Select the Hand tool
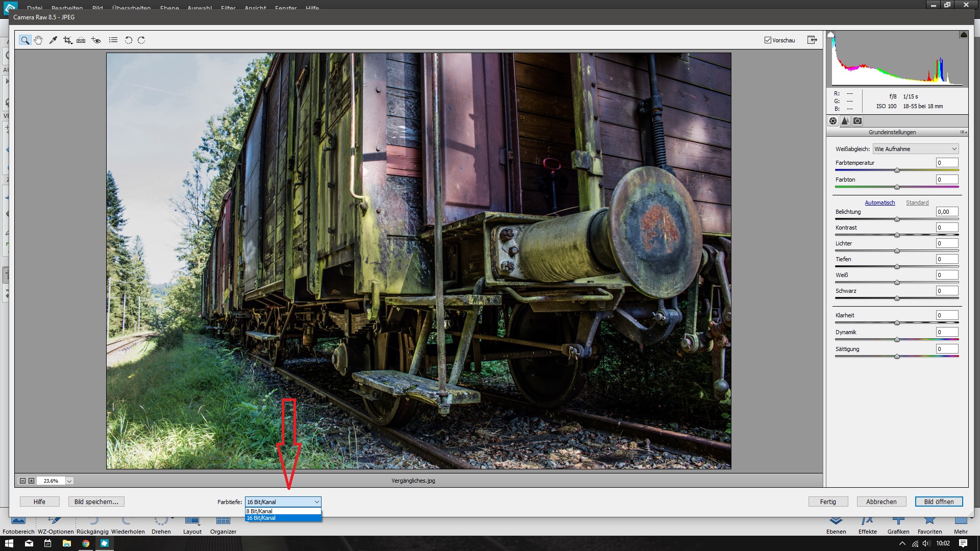This screenshot has height=551, width=980. pyautogui.click(x=38, y=40)
